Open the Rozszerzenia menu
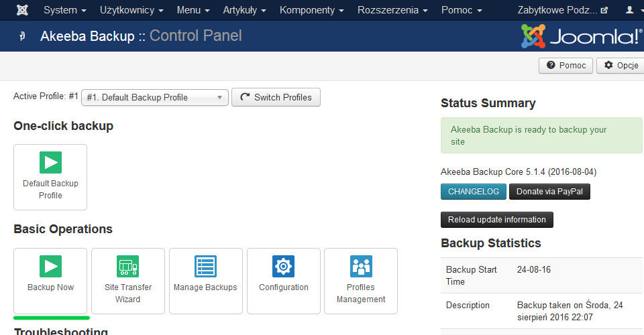644x335 pixels. coord(392,10)
